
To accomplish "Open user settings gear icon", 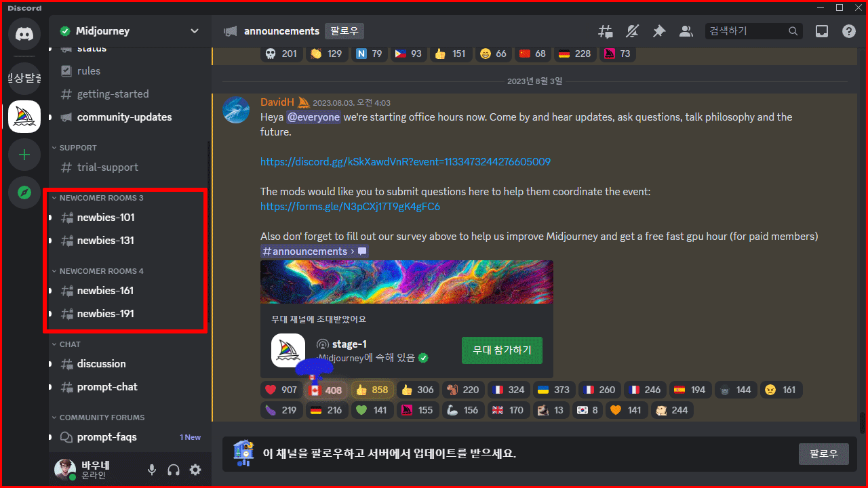I will 195,470.
